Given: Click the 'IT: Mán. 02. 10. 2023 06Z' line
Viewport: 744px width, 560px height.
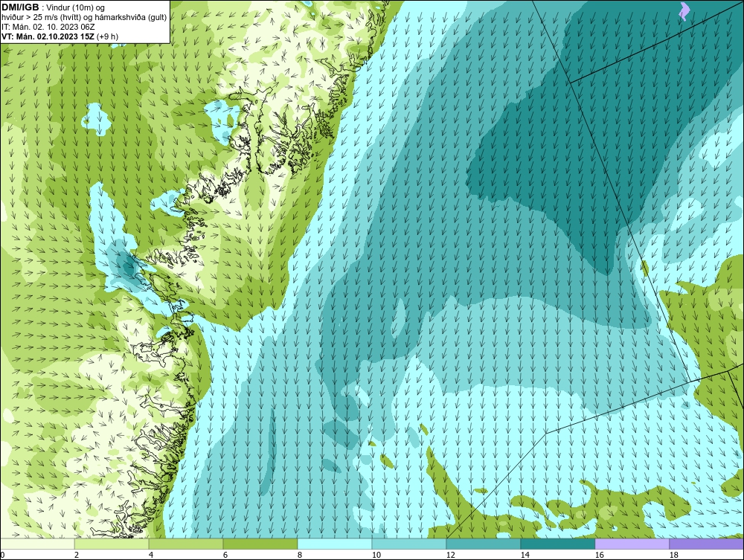Looking at the screenshot, I should (48, 27).
